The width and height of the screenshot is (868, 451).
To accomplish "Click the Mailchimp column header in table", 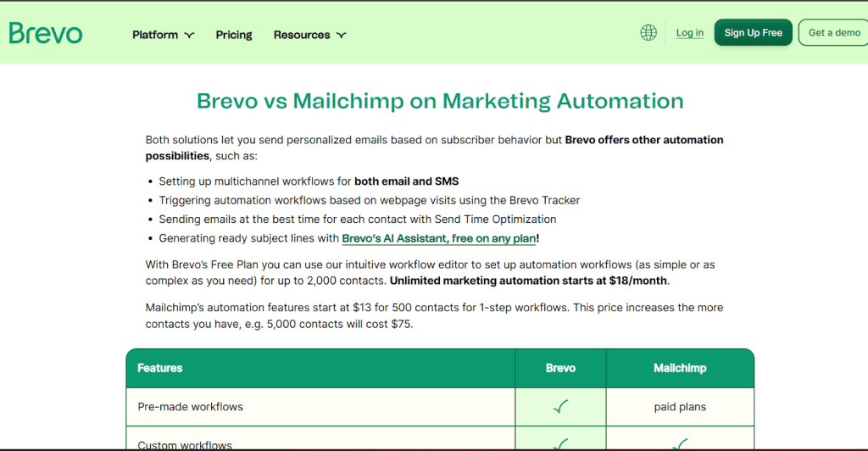I will pos(680,368).
